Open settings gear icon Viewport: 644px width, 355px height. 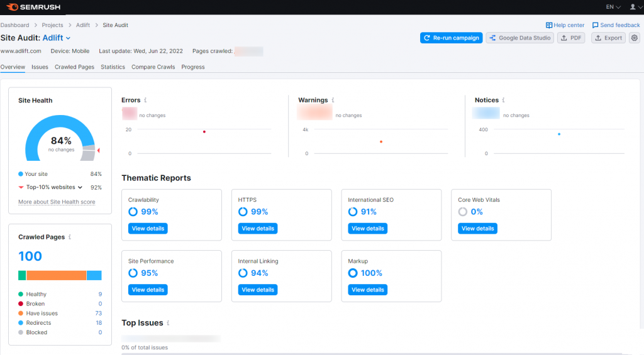(635, 38)
